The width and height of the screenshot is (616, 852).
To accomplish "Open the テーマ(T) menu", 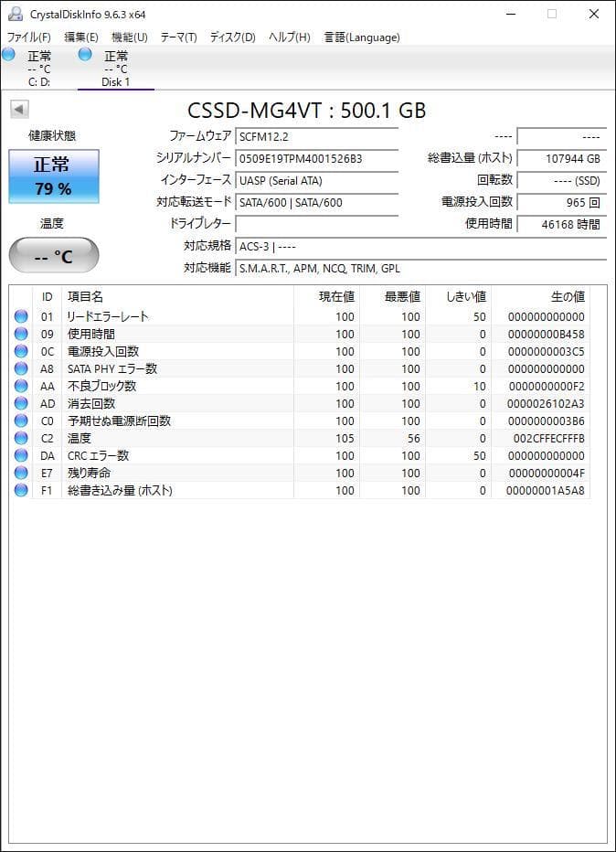I will pyautogui.click(x=178, y=37).
